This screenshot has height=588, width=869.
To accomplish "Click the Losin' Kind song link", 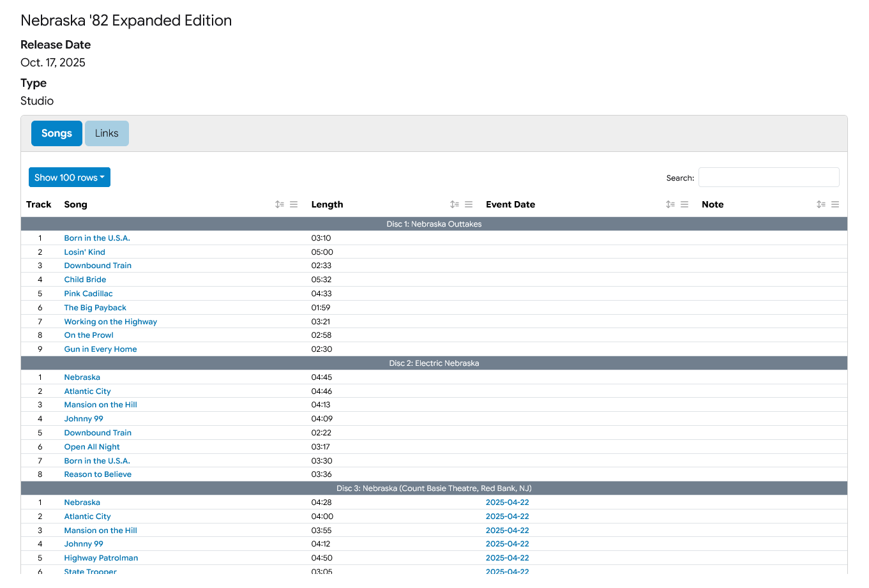I will click(84, 252).
